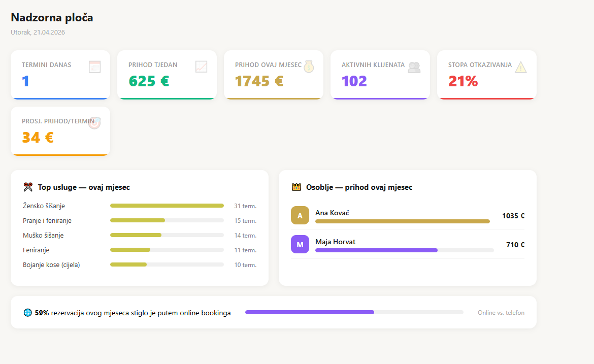594x364 pixels.
Task: Click the scissors icon beside Top usluge
Action: click(x=28, y=187)
